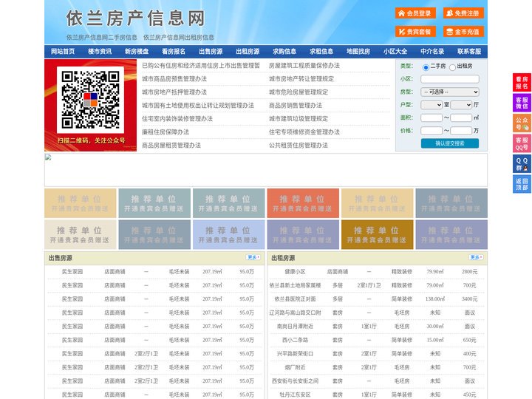The width and height of the screenshot is (532, 399).
Task: Open 商品房销售管理办法 link
Action: (x=296, y=105)
